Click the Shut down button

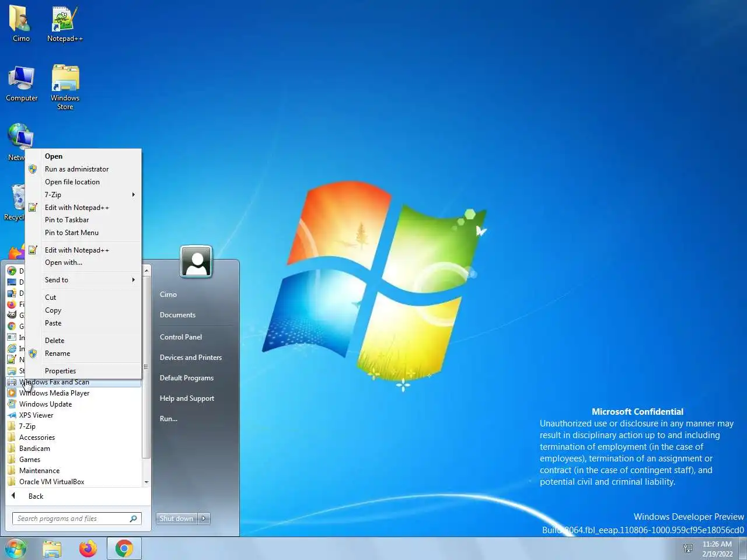(x=177, y=519)
